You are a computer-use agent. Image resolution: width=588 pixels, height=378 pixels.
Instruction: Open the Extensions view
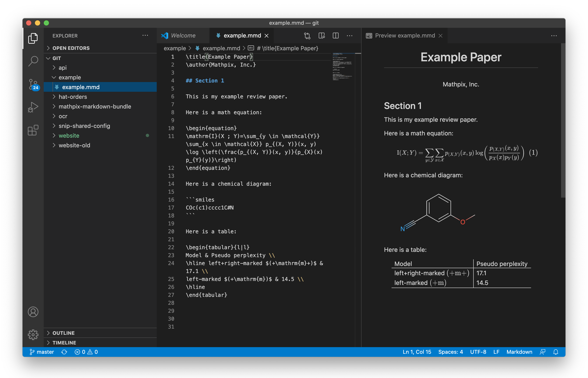33,130
